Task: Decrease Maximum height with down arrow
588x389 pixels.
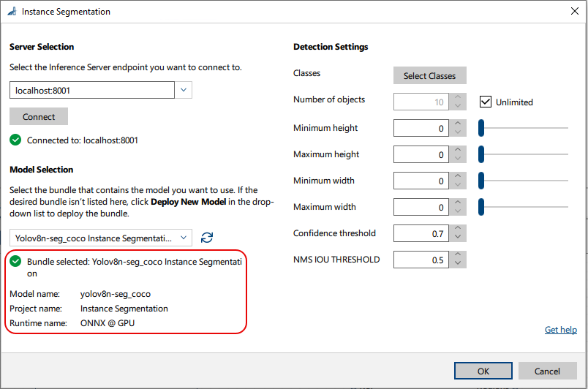Action: pyautogui.click(x=458, y=159)
